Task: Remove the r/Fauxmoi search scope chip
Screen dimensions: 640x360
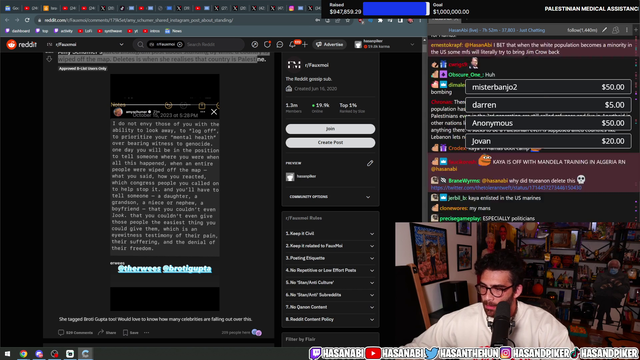Action: (x=180, y=44)
